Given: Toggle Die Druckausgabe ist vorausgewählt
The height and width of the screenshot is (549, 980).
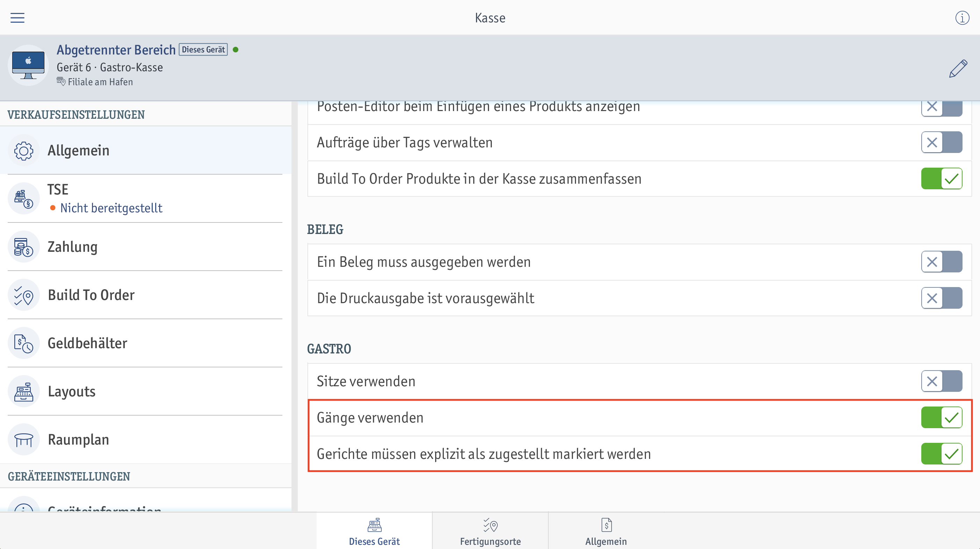Looking at the screenshot, I should (x=942, y=298).
